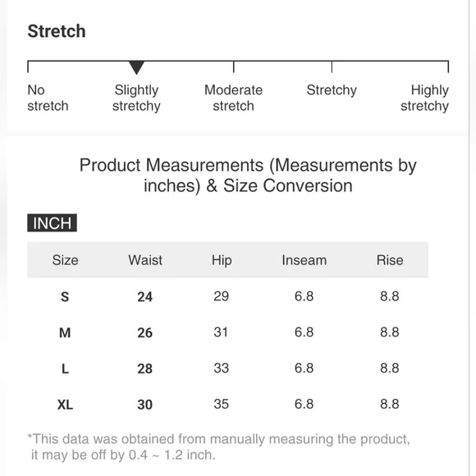This screenshot has width=476, height=476.
Task: Click the Moderate stretch label
Action: point(233,98)
